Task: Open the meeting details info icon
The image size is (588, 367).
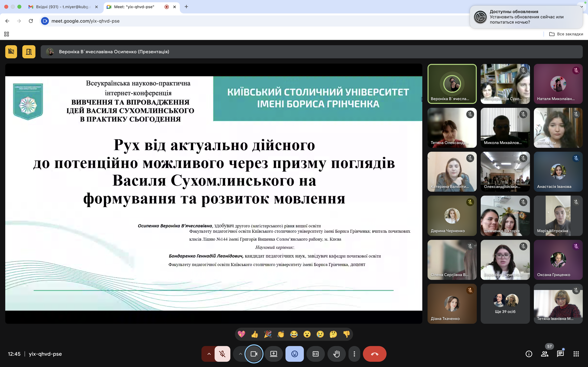Action: click(x=529, y=354)
